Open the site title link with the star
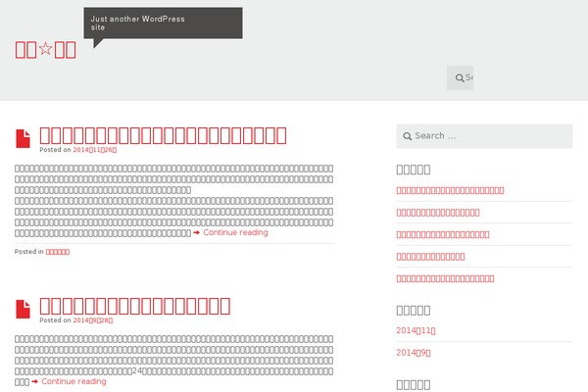The image size is (588, 392). coord(45,50)
